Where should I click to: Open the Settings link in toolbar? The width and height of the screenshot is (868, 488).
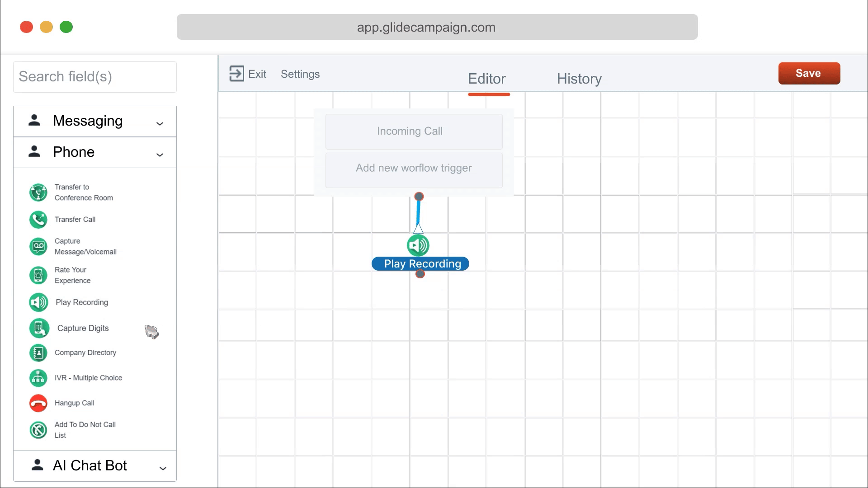click(300, 74)
